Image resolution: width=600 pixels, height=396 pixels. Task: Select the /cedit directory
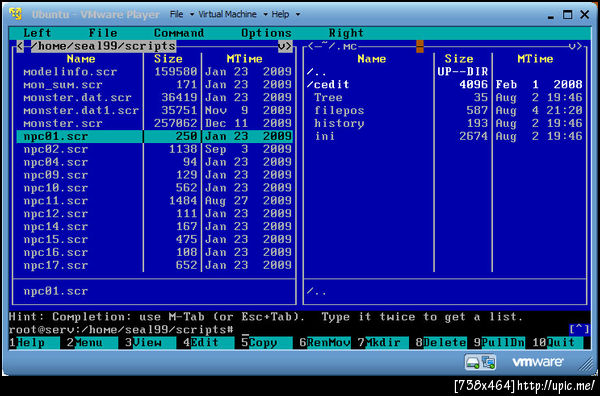click(x=445, y=85)
